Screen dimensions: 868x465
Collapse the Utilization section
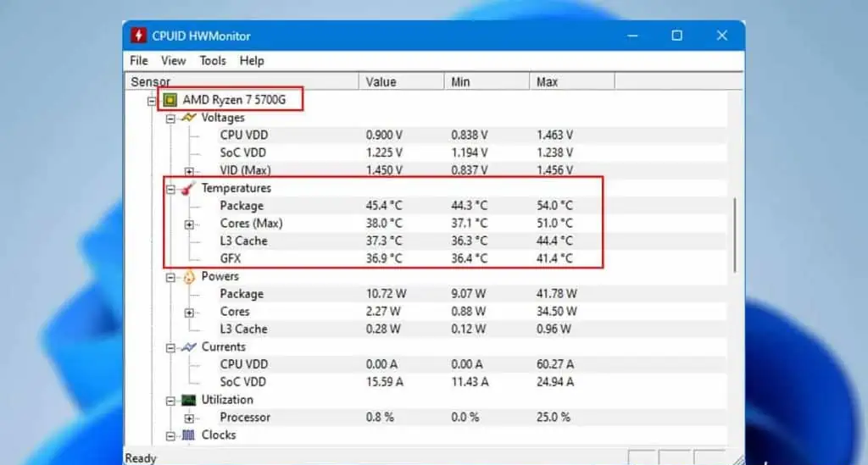coord(170,401)
